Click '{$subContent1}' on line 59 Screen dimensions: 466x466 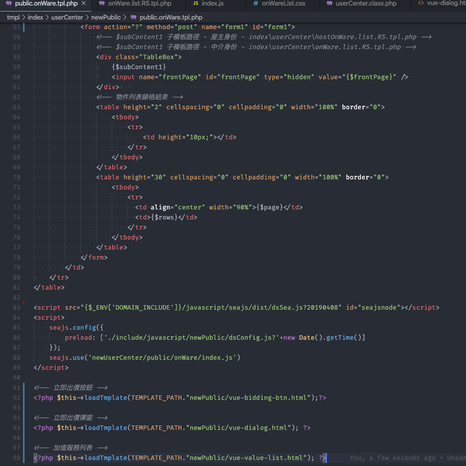(x=139, y=67)
